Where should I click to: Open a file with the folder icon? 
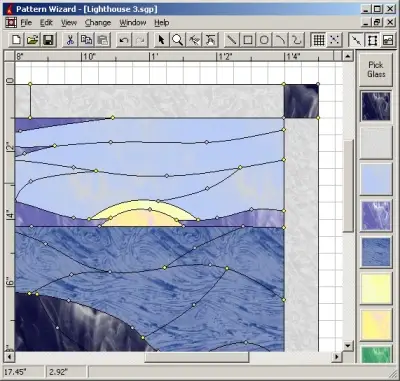pos(32,40)
